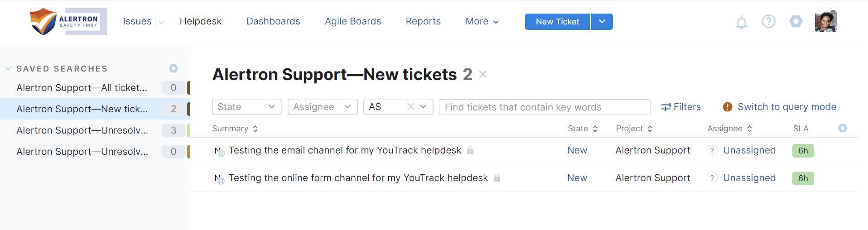Click Unassigned on email channel ticket
Image resolution: width=868 pixels, height=230 pixels.
(x=749, y=150)
